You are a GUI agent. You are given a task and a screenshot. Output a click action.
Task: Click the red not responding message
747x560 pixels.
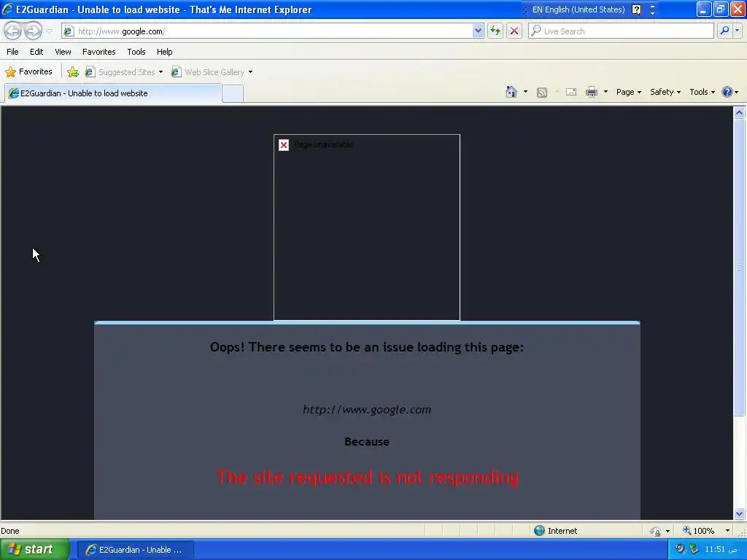(x=368, y=477)
